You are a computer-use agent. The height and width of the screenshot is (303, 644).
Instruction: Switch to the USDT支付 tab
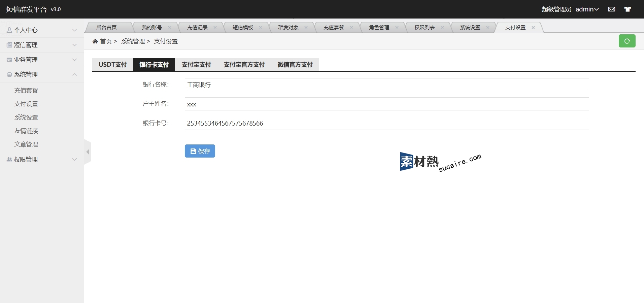(x=113, y=65)
